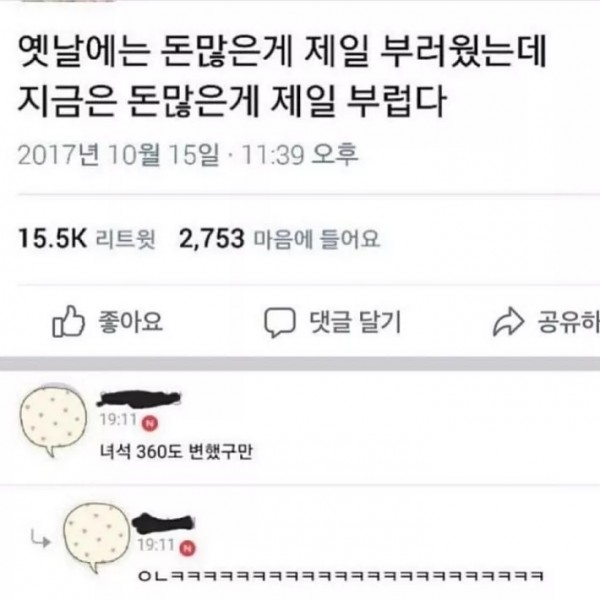
Task: Click the 댓글 달기 comment button
Action: [355, 322]
